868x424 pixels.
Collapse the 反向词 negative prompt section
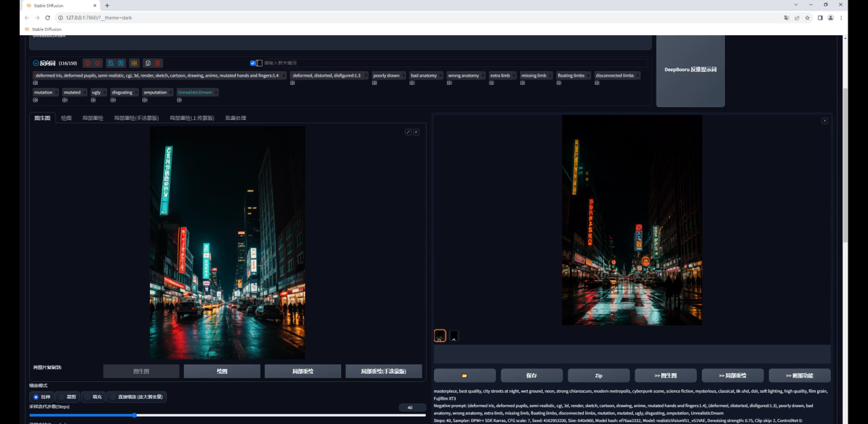pyautogui.click(x=36, y=63)
